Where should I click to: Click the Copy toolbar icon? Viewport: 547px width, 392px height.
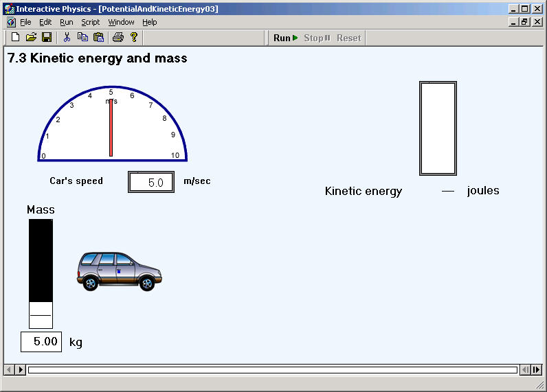tap(82, 37)
